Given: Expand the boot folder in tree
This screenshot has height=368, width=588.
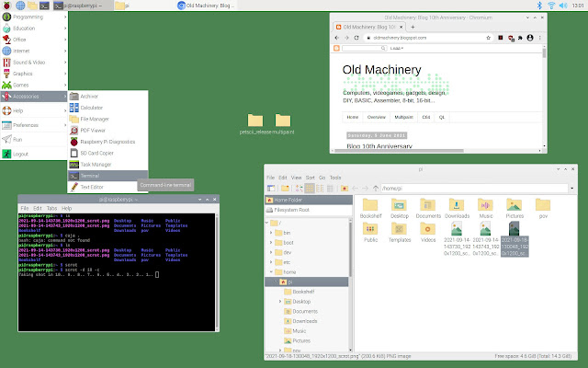Looking at the screenshot, I should [x=271, y=243].
